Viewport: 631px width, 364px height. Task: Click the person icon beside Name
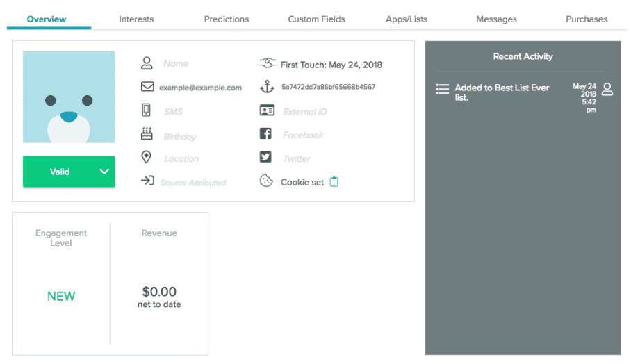pos(147,63)
